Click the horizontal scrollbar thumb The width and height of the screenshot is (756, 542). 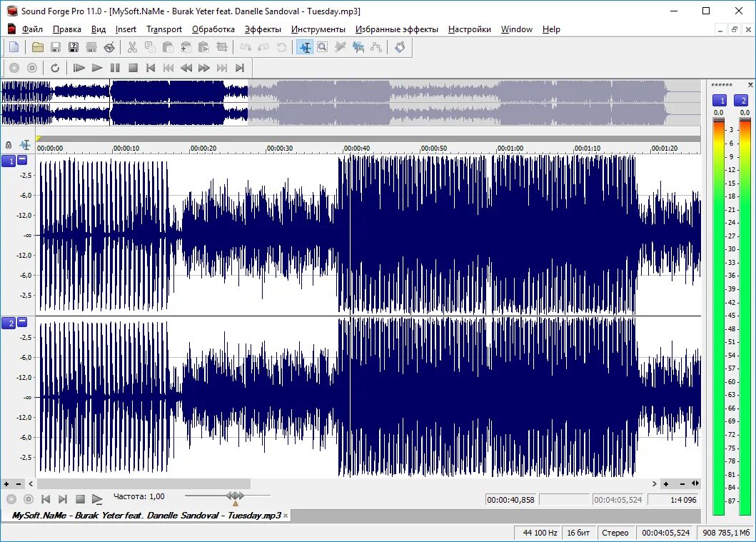click(143, 483)
